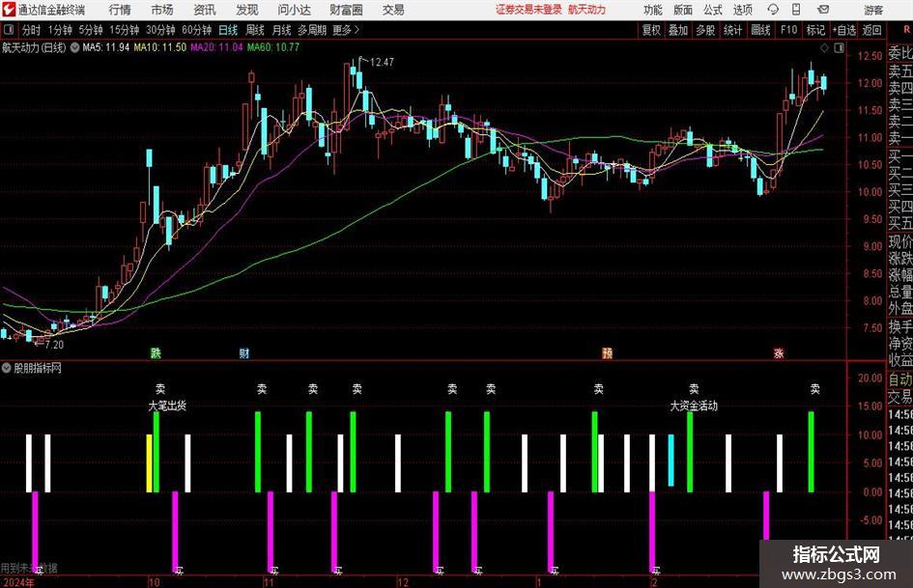Click the red 涨 event marker
The height and width of the screenshot is (588, 913).
coord(779,352)
